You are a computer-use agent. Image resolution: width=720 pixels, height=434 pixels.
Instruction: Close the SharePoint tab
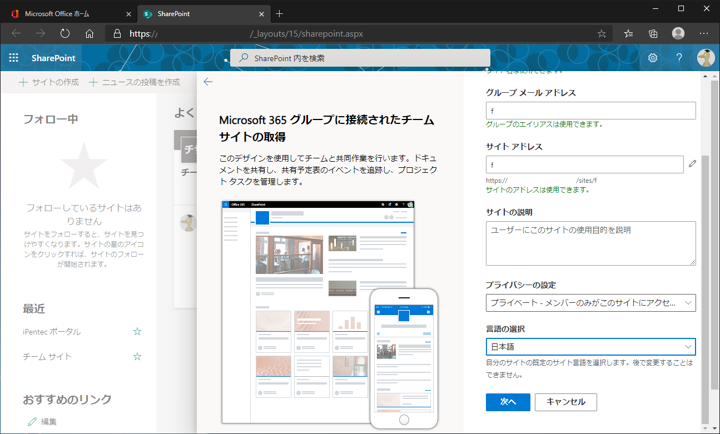click(261, 14)
